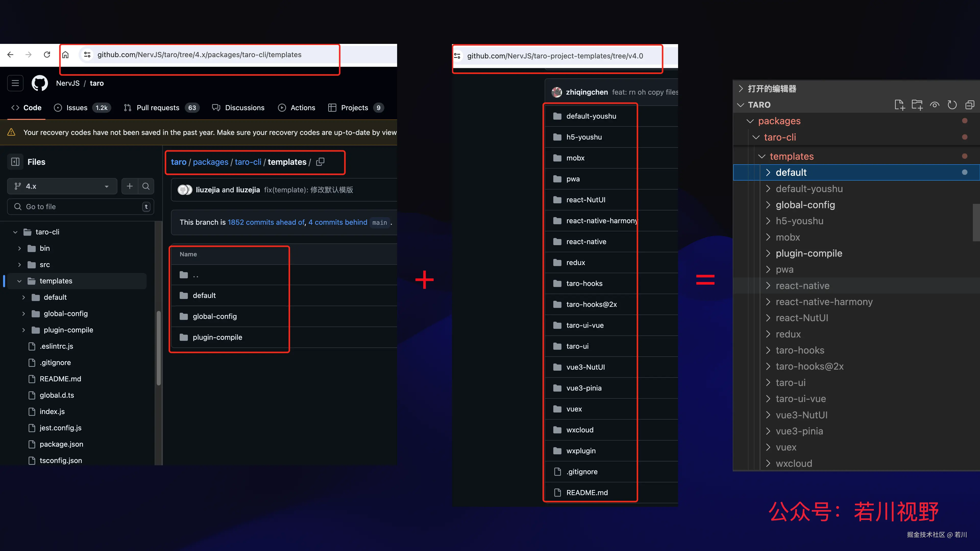This screenshot has height=551, width=980.
Task: Click Collapse Folders icon in explorer
Action: [x=970, y=105]
